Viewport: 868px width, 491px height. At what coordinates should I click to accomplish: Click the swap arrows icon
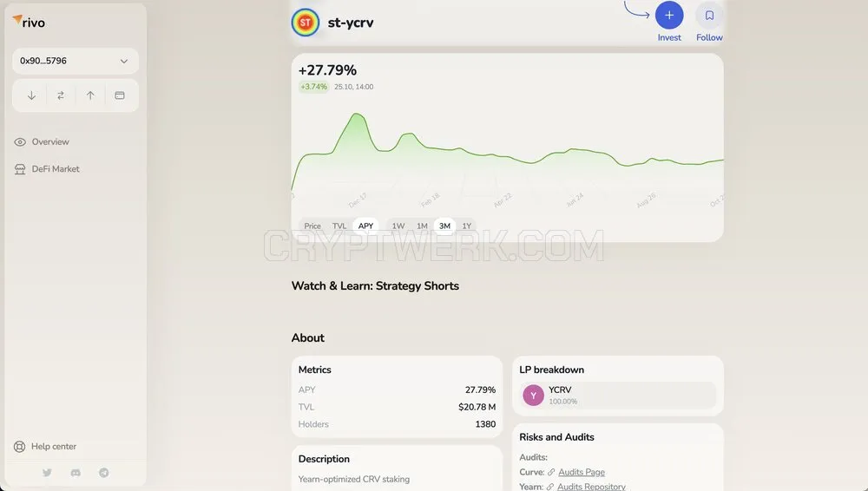[61, 95]
